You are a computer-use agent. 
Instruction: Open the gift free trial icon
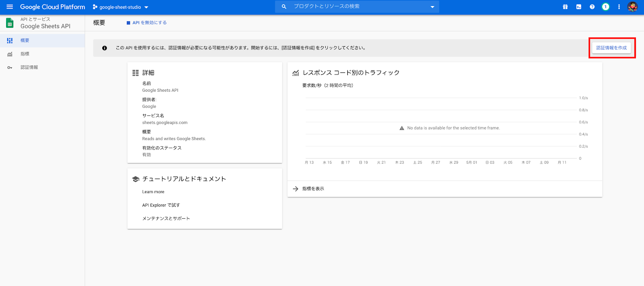coord(565,7)
